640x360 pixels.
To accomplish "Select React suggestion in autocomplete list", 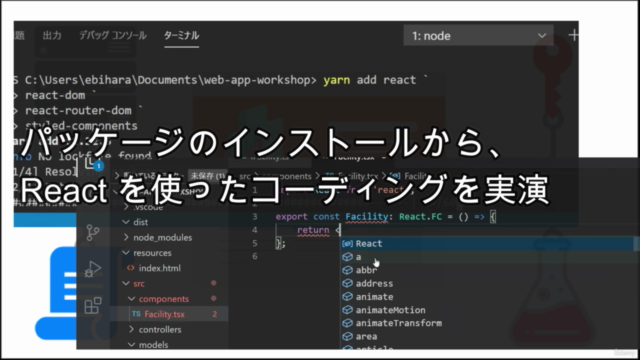I will [488, 244].
